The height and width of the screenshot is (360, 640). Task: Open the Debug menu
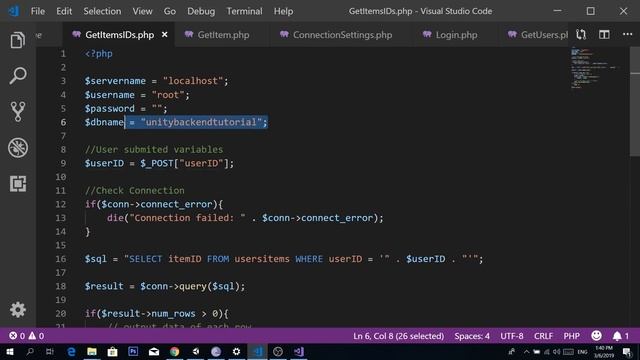(201, 11)
